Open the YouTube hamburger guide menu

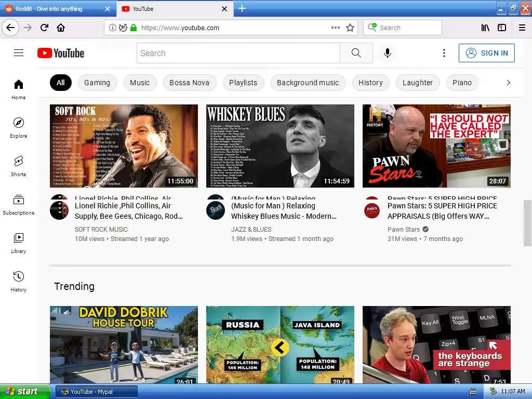tap(19, 53)
